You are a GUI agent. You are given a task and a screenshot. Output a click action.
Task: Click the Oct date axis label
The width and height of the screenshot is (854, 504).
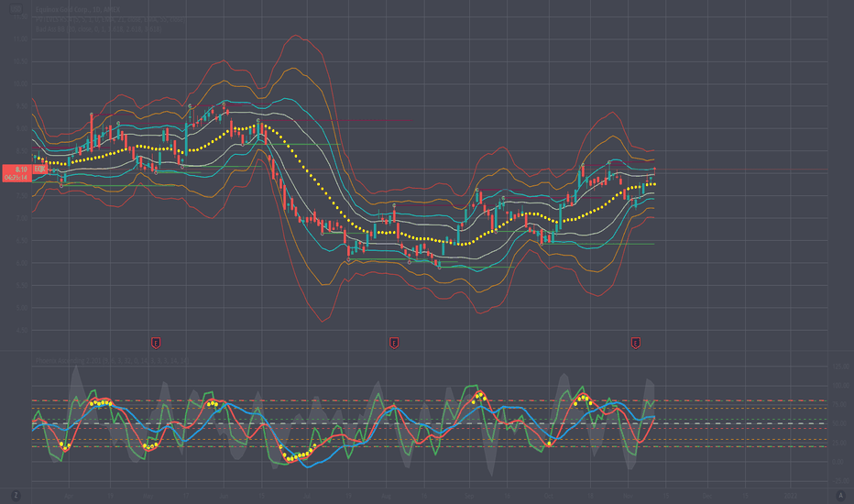[x=549, y=496]
